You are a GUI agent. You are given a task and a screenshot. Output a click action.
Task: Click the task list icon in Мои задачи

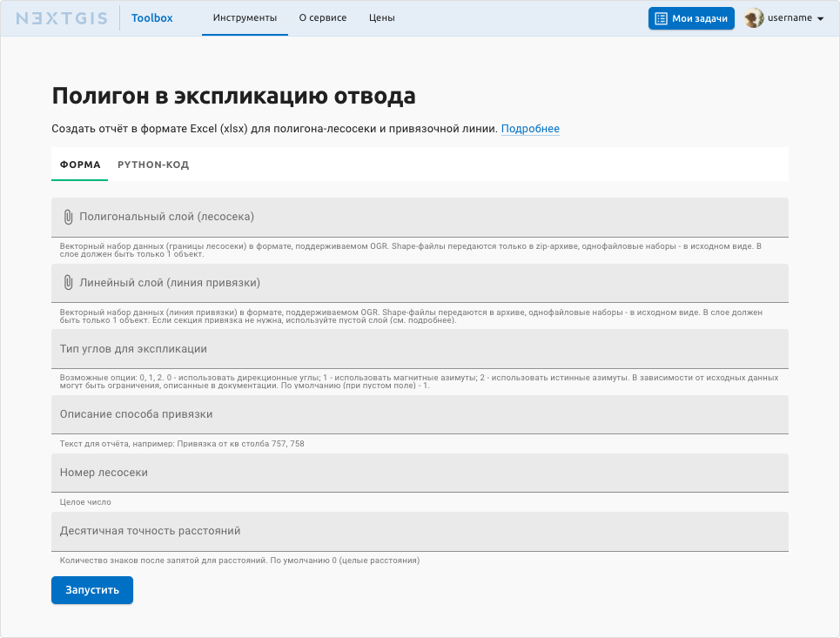pyautogui.click(x=662, y=18)
